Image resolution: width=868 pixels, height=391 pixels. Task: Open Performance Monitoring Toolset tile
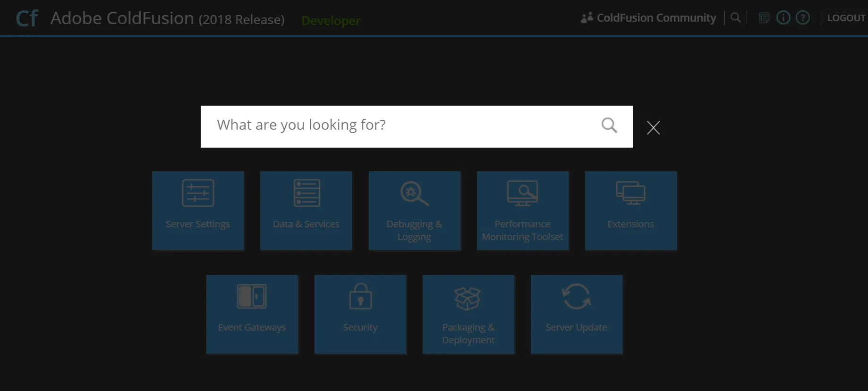523,210
